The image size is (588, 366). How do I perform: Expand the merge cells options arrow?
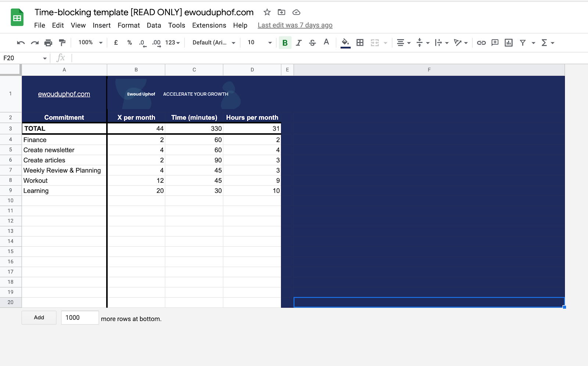[x=386, y=43]
